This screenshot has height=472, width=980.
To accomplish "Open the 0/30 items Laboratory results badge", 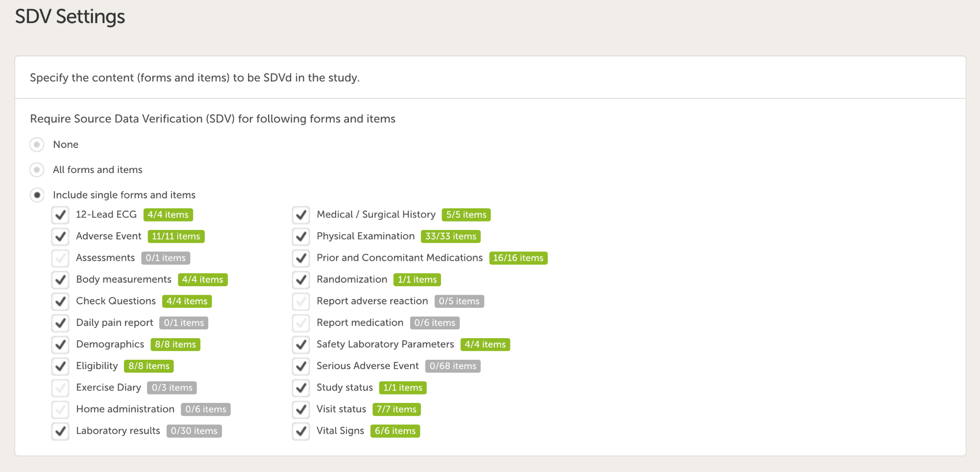I will (x=194, y=431).
